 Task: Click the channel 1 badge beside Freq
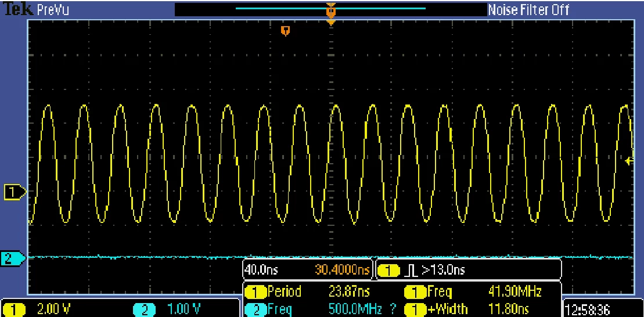[x=416, y=293]
